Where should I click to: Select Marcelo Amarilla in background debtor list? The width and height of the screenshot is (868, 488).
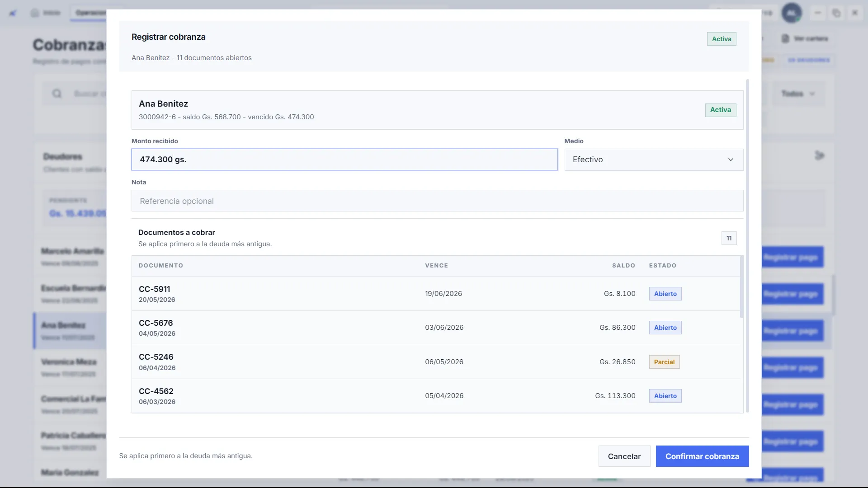(72, 257)
